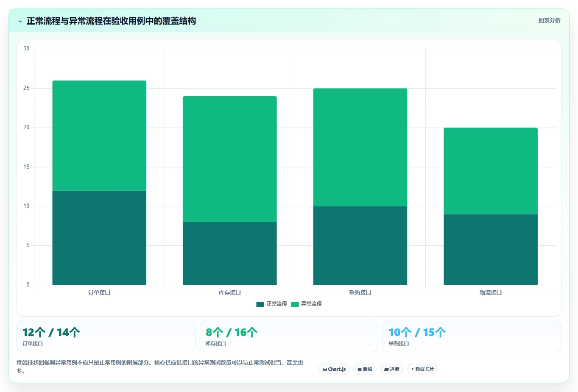
Task: Click the y-axis value 20
Action: pyautogui.click(x=26, y=128)
